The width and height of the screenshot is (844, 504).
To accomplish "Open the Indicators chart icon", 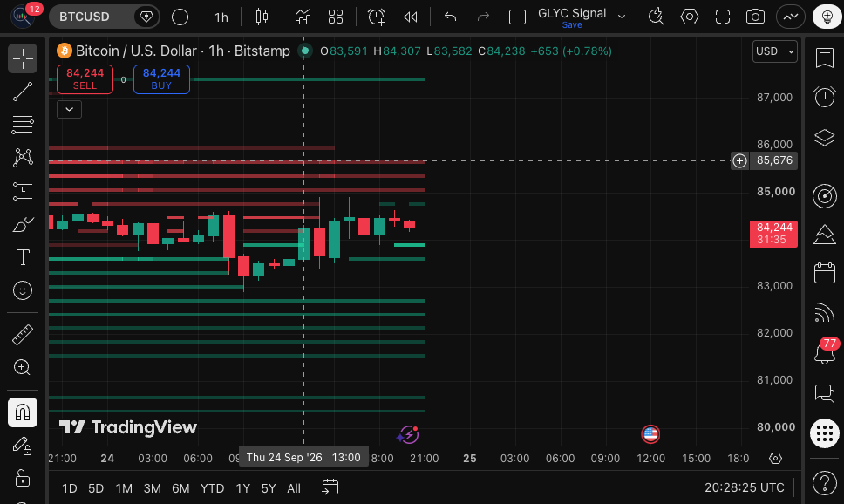I will [303, 17].
